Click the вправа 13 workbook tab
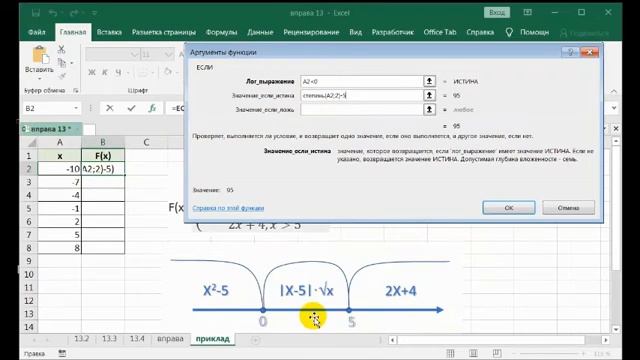Viewport: 640px width, 360px height. coord(51,129)
